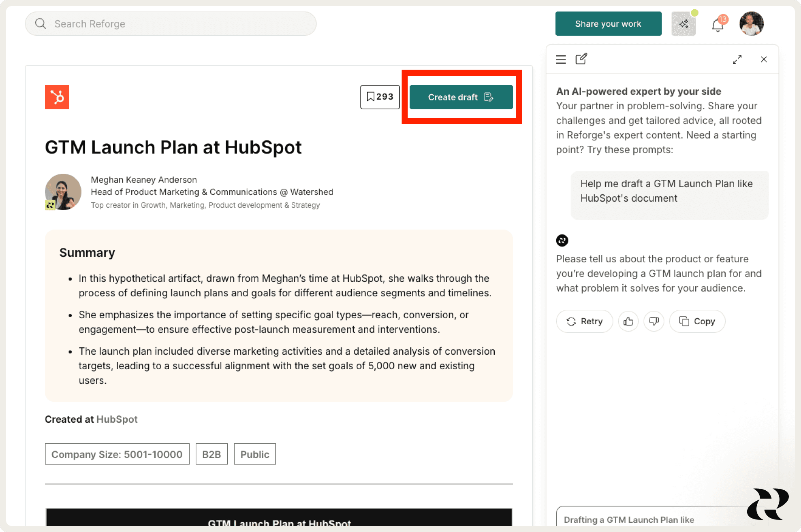Viewport: 801px width, 532px height.
Task: Open the user profile avatar menu
Action: [752, 24]
